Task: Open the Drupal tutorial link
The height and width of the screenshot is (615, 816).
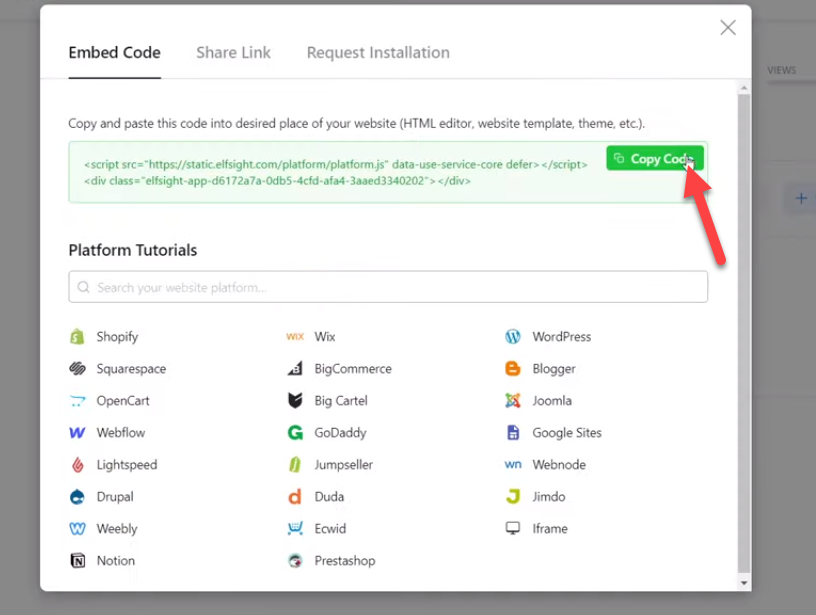Action: point(115,497)
